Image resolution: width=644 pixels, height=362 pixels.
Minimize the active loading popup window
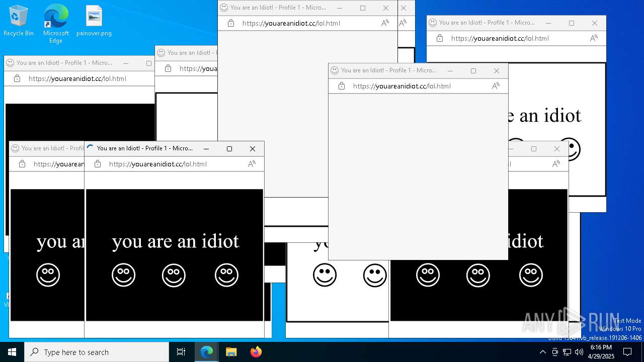206,149
